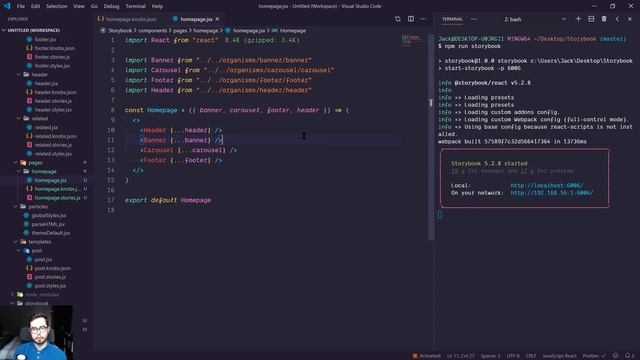Click the components breadcrumb segment
Image resolution: width=640 pixels, height=360 pixels.
pos(152,31)
